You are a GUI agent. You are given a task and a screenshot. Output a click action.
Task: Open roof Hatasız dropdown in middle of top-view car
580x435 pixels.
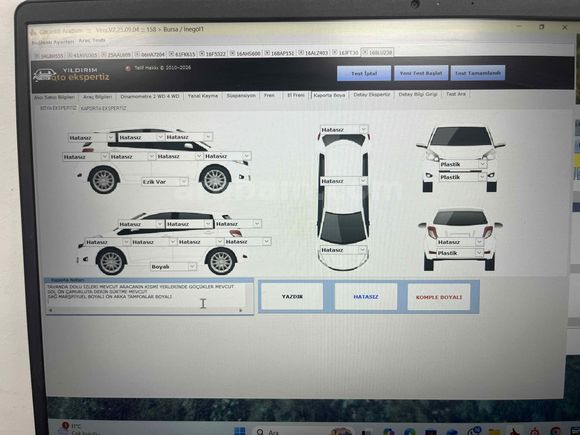tap(363, 181)
